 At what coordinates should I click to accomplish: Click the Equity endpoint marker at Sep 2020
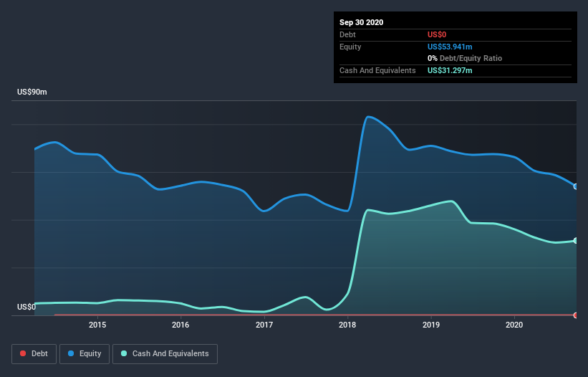coord(576,186)
